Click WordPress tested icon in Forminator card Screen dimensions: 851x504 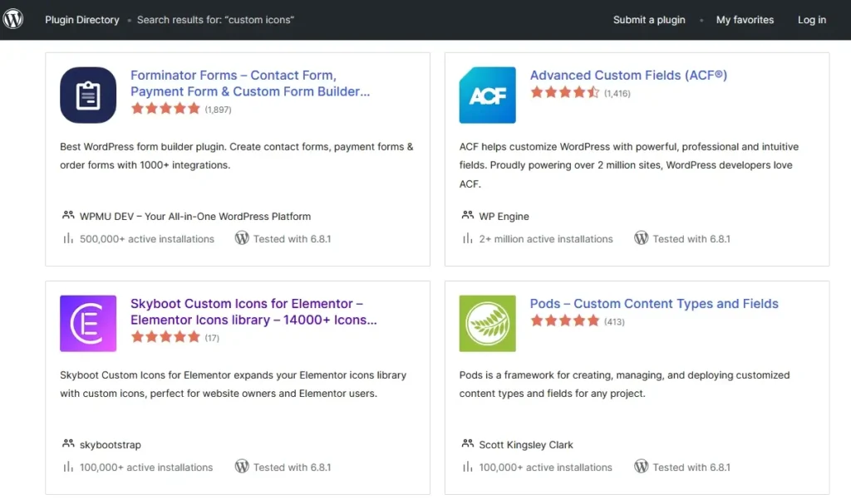tap(242, 238)
